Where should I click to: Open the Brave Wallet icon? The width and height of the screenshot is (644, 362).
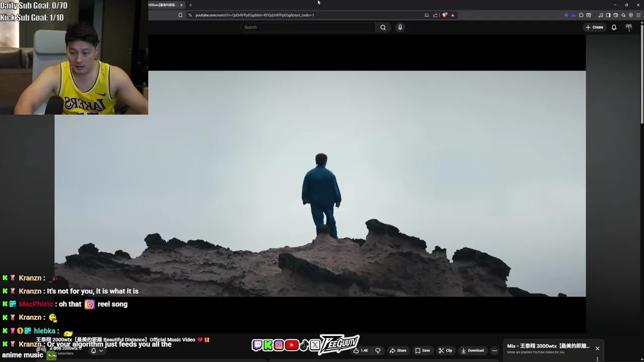point(616,15)
